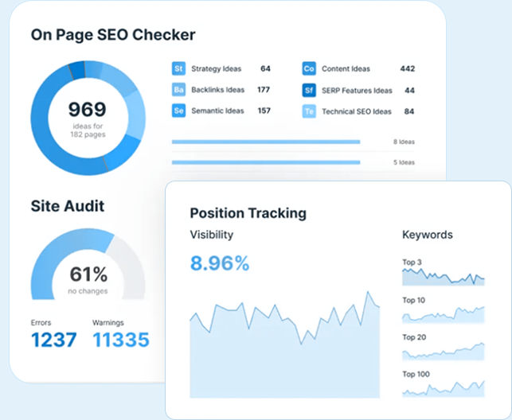Click the Sf SERP Features icon
Screen dimensions: 512x420
(x=309, y=91)
